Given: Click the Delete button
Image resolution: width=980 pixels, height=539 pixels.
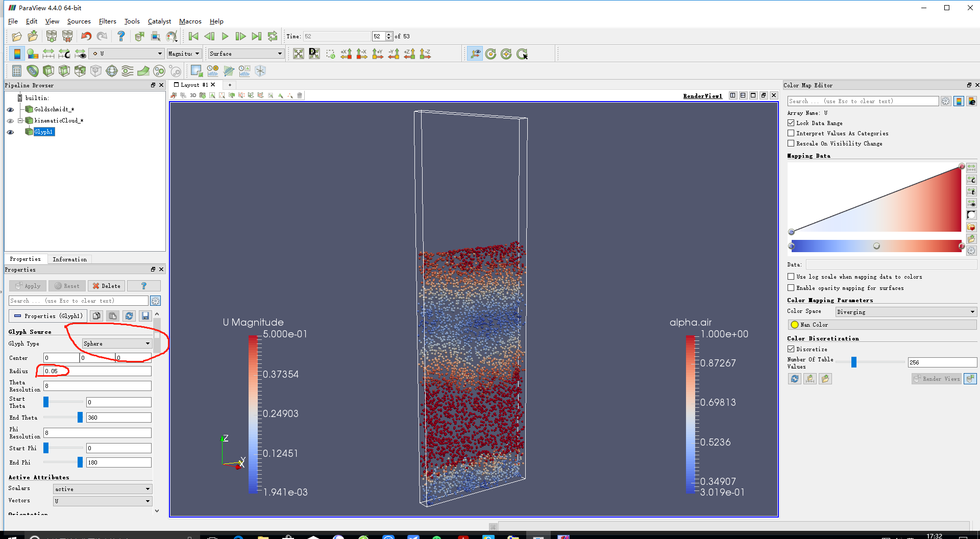Looking at the screenshot, I should pos(106,286).
